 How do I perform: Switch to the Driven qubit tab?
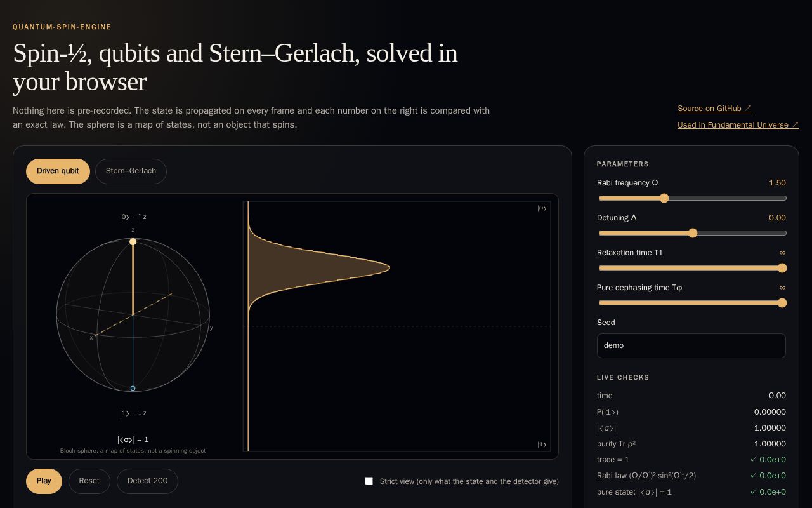coord(58,171)
